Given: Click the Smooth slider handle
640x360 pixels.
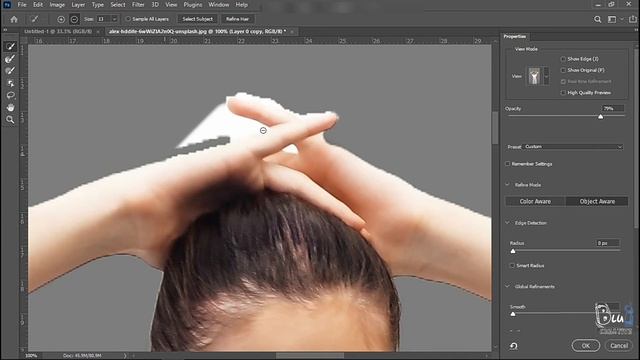Looking at the screenshot, I should point(513,314).
